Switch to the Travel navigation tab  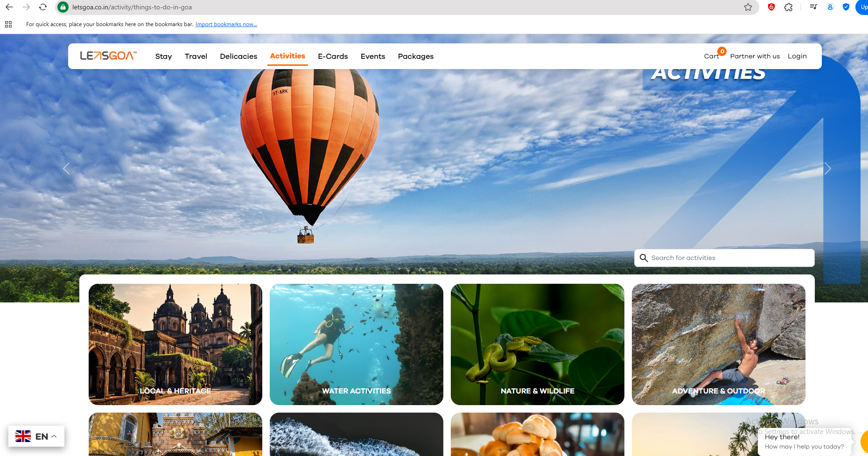coord(196,56)
